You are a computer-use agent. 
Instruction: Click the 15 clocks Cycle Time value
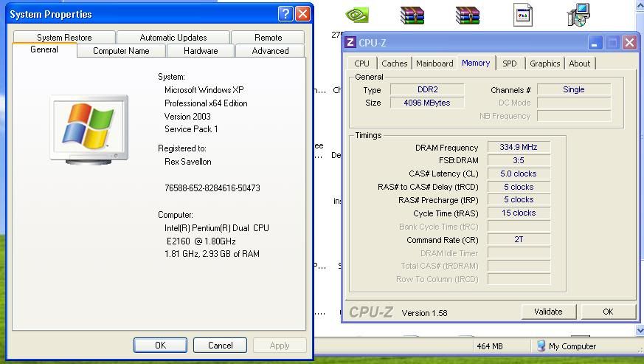[519, 213]
